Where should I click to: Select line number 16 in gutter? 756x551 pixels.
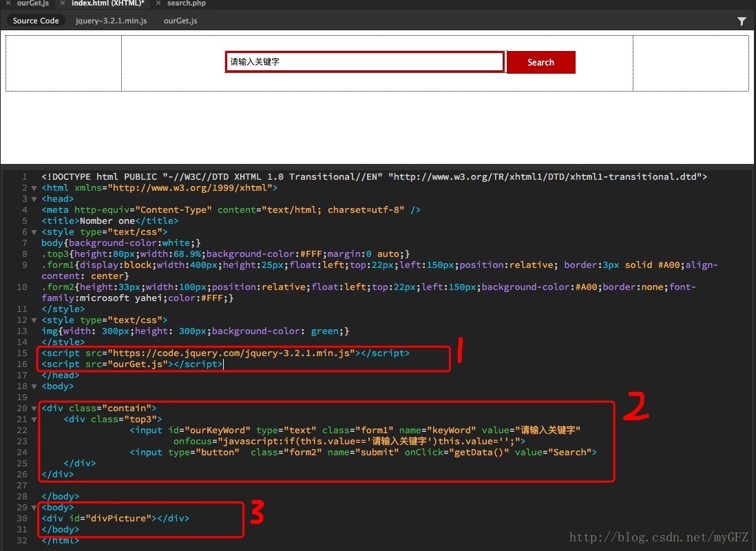point(22,364)
